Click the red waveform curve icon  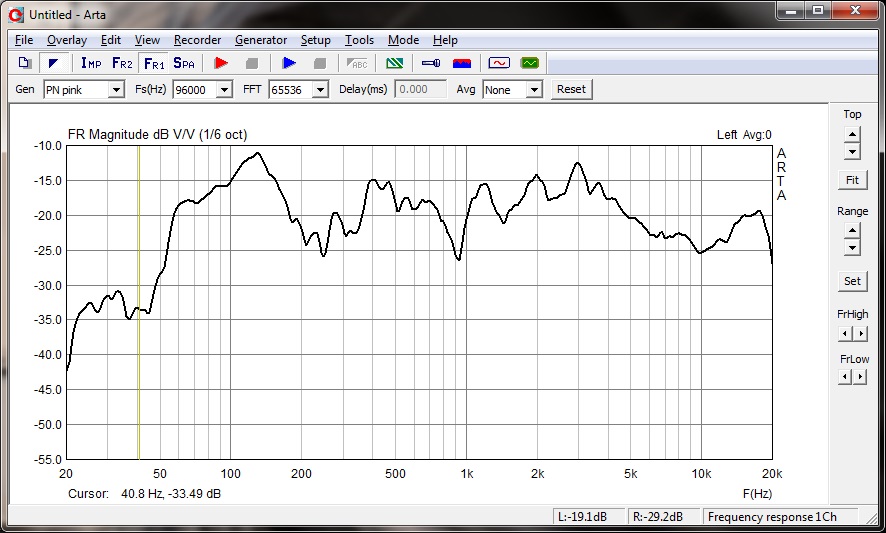pyautogui.click(x=499, y=63)
